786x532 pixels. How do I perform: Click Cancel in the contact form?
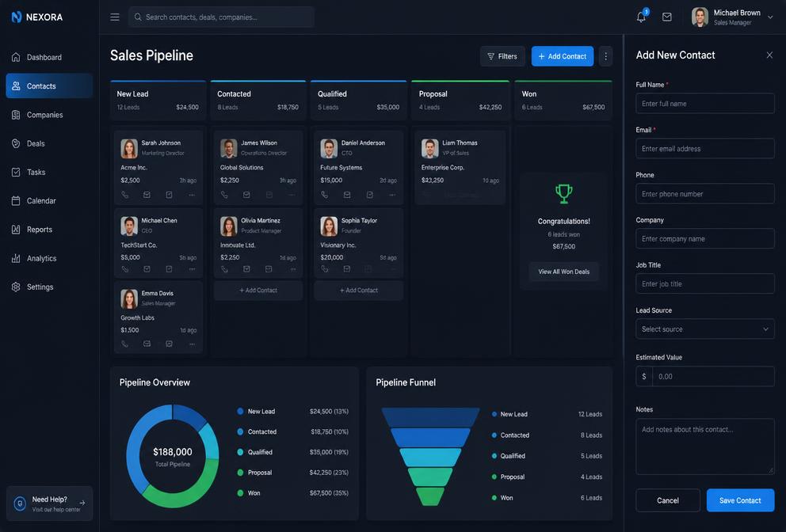(x=668, y=500)
